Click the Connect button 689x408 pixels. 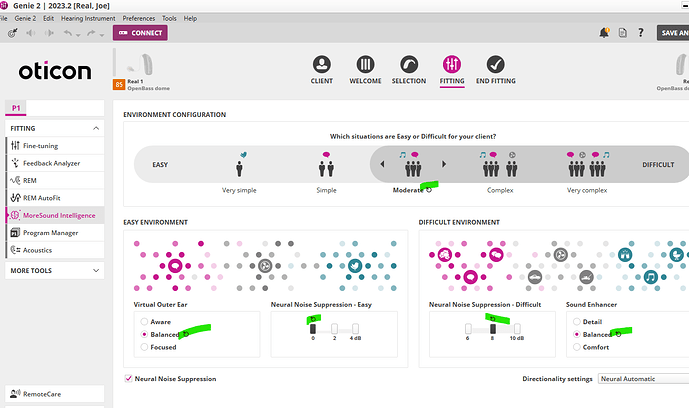coord(140,33)
